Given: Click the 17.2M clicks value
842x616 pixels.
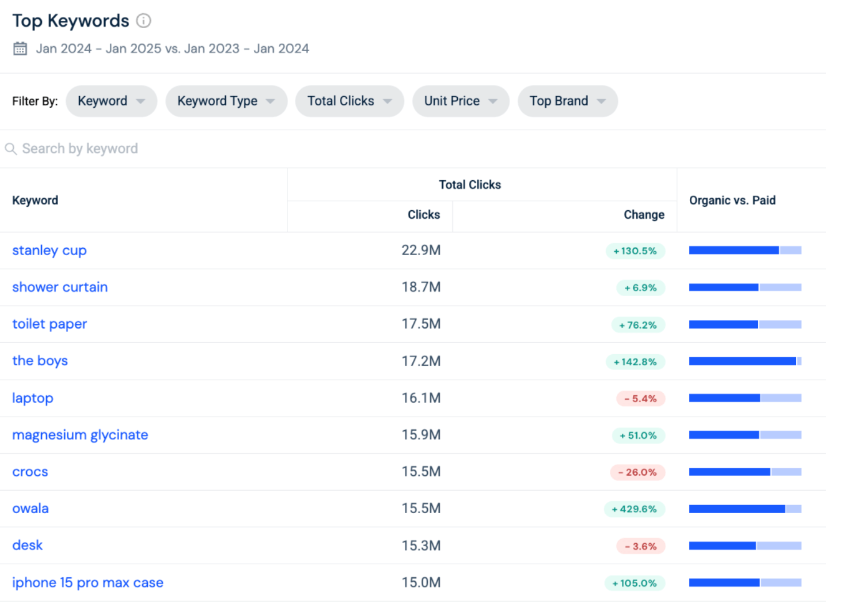Looking at the screenshot, I should pos(421,361).
